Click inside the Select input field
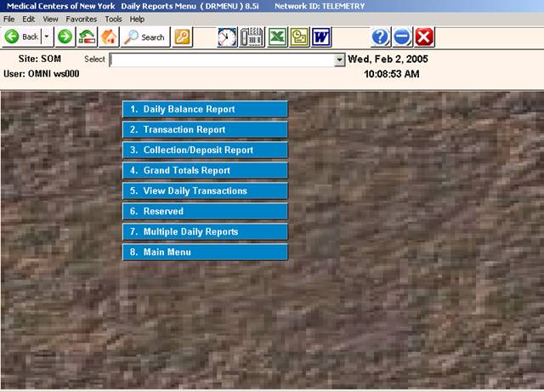The height and width of the screenshot is (392, 544). pyautogui.click(x=221, y=60)
